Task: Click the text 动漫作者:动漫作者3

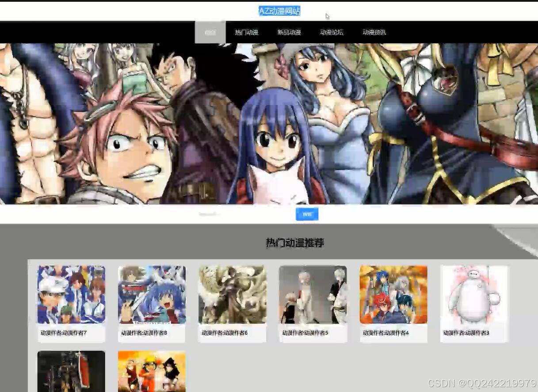Action: tap(466, 333)
